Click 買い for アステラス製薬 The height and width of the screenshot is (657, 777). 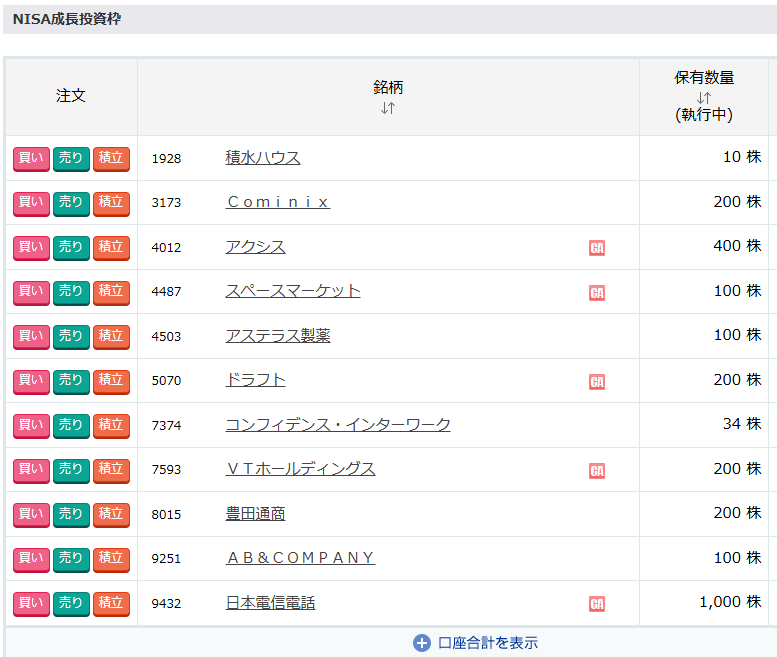coord(31,337)
